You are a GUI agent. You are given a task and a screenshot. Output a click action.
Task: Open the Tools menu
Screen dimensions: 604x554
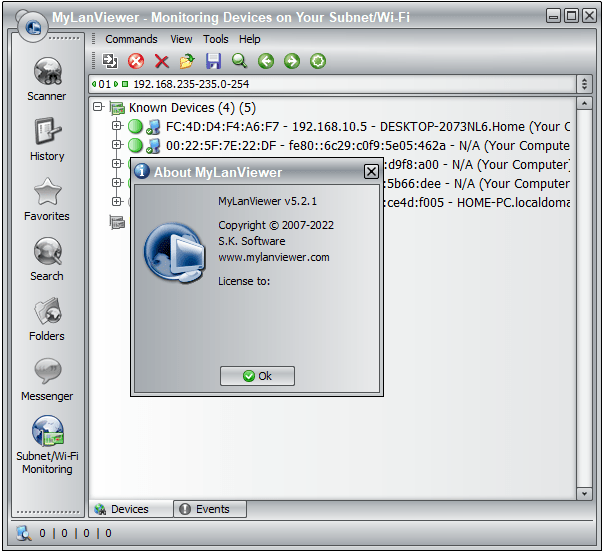pyautogui.click(x=216, y=39)
